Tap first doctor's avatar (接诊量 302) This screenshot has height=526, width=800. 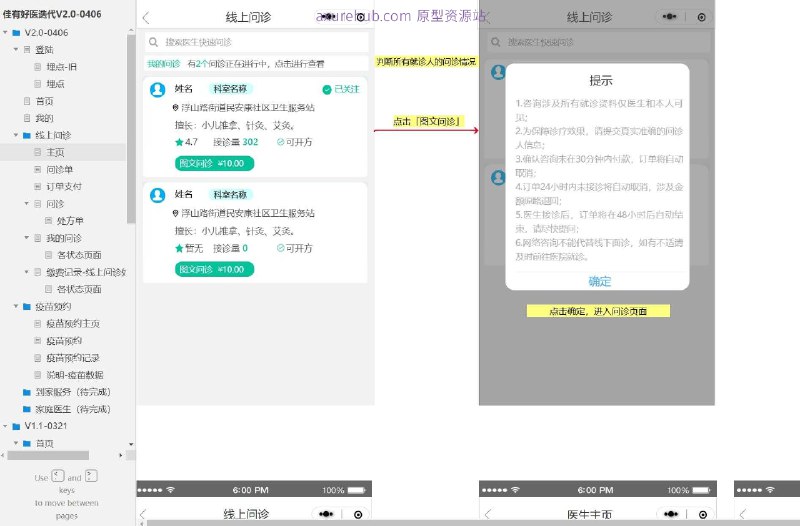pos(158,90)
